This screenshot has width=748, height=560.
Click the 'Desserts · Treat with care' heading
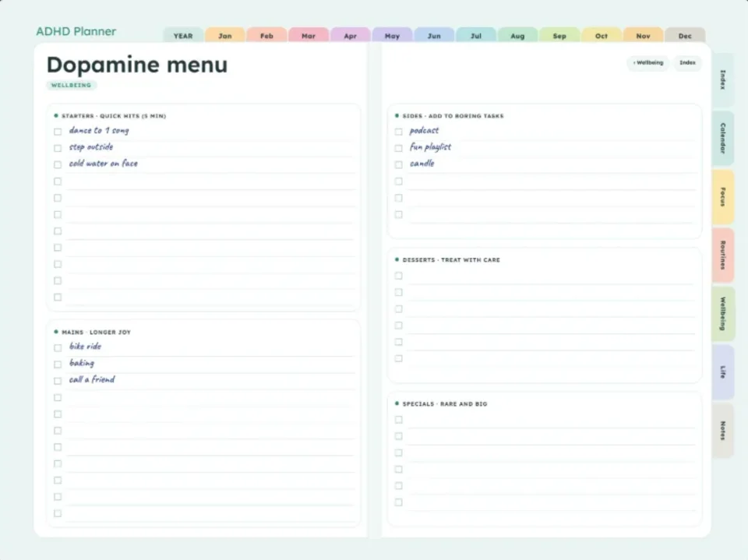pyautogui.click(x=451, y=260)
